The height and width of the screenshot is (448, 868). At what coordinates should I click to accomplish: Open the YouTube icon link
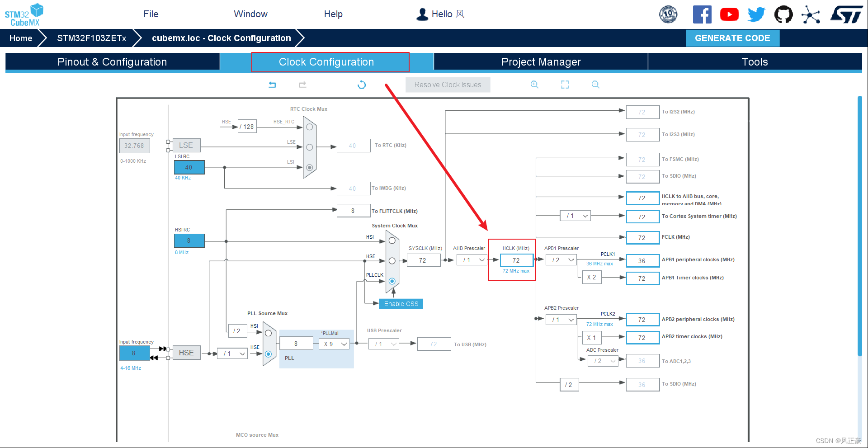729,14
